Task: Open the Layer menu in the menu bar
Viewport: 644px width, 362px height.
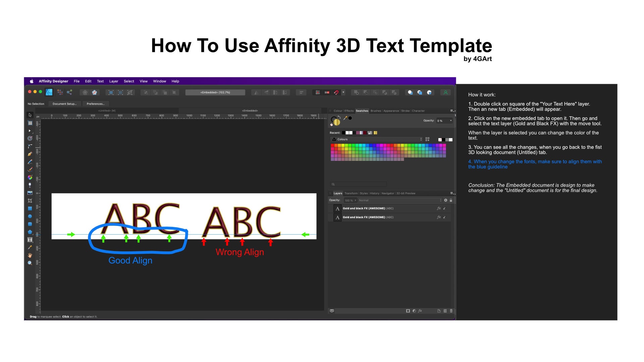Action: coord(114,81)
